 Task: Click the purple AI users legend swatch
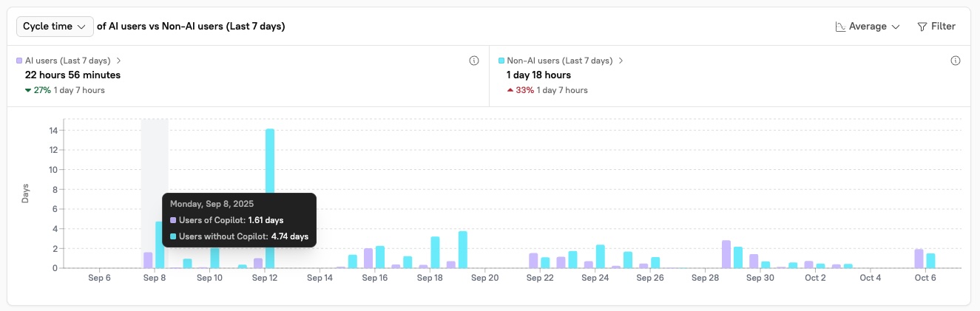(19, 61)
